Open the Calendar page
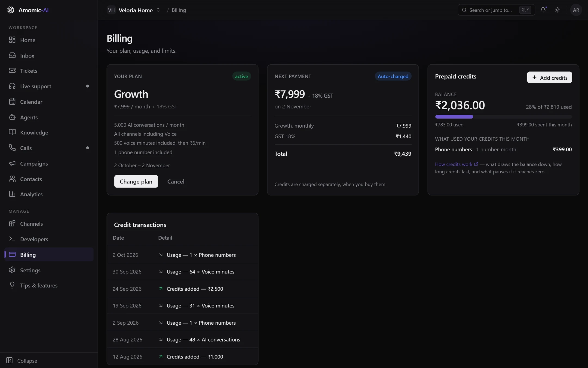This screenshot has height=368, width=588. [x=49, y=102]
